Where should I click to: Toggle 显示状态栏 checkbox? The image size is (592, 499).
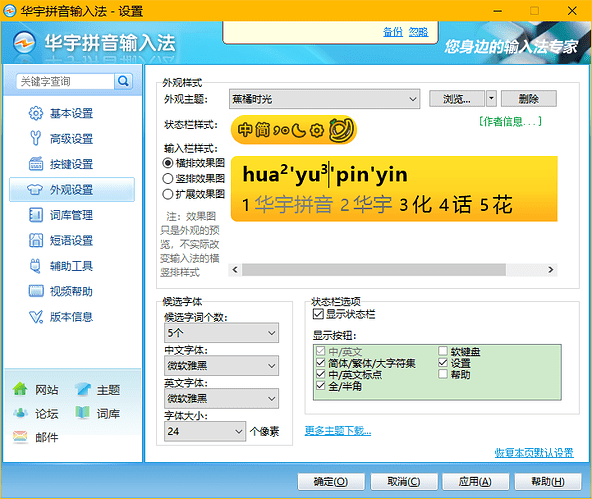coord(318,314)
